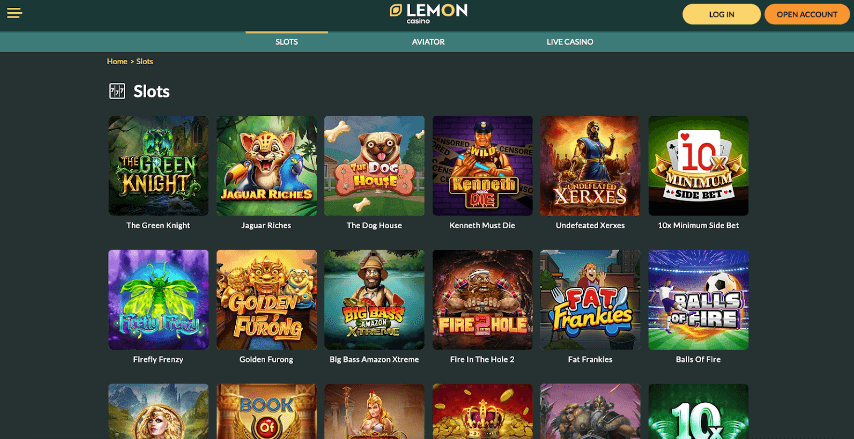Launch the Balls Of Fire game

pyautogui.click(x=698, y=300)
